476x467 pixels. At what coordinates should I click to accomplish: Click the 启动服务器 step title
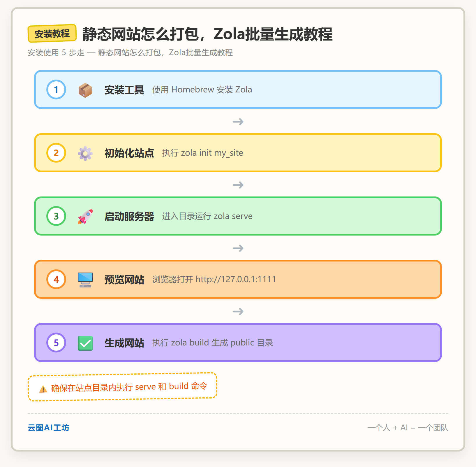point(129,216)
